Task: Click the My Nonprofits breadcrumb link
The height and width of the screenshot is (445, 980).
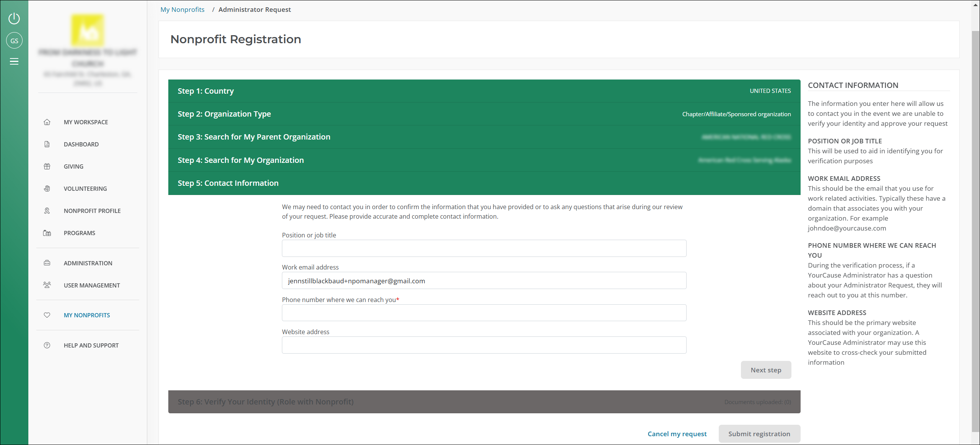Action: point(182,10)
